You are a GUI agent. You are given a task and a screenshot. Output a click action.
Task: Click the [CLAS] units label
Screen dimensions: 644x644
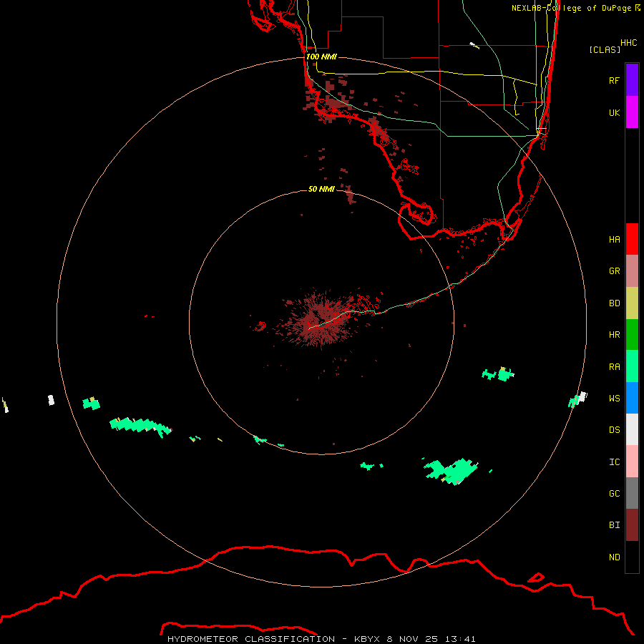point(605,49)
